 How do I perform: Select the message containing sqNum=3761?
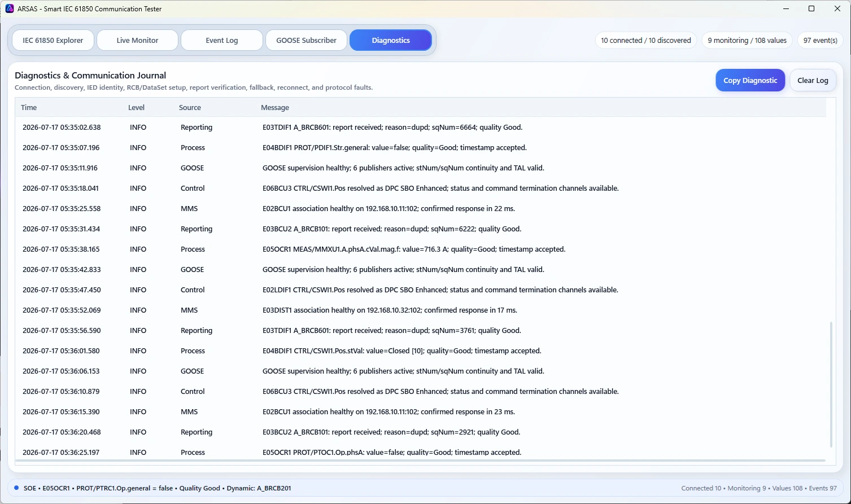coord(392,331)
